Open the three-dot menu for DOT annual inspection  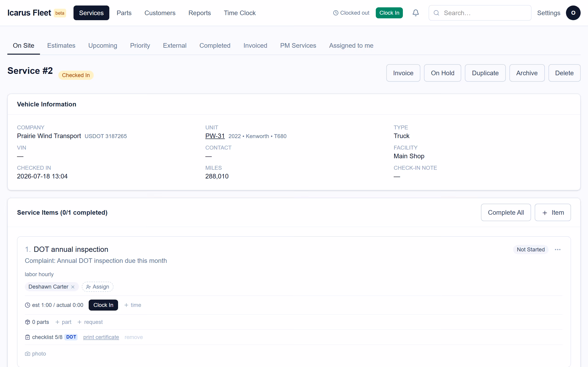(x=558, y=250)
